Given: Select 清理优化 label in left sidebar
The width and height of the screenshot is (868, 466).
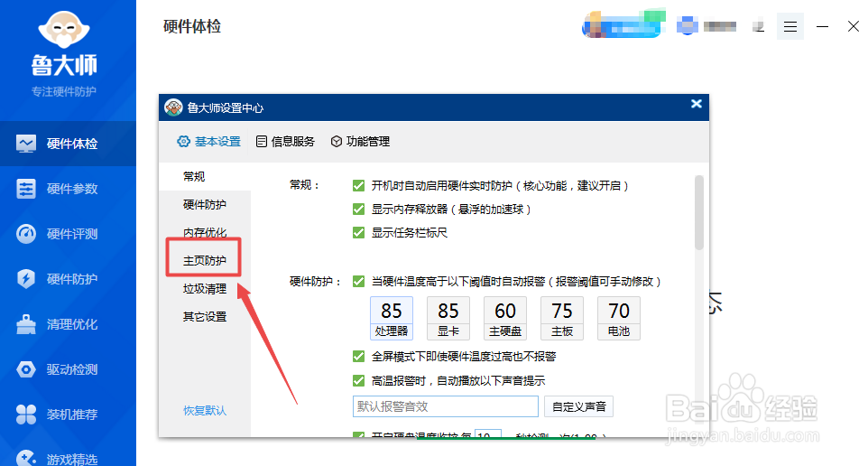Looking at the screenshot, I should click(72, 324).
